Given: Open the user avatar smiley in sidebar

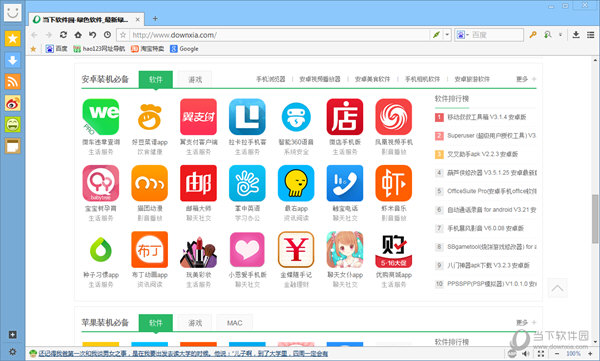Looking at the screenshot, I should point(13,12).
